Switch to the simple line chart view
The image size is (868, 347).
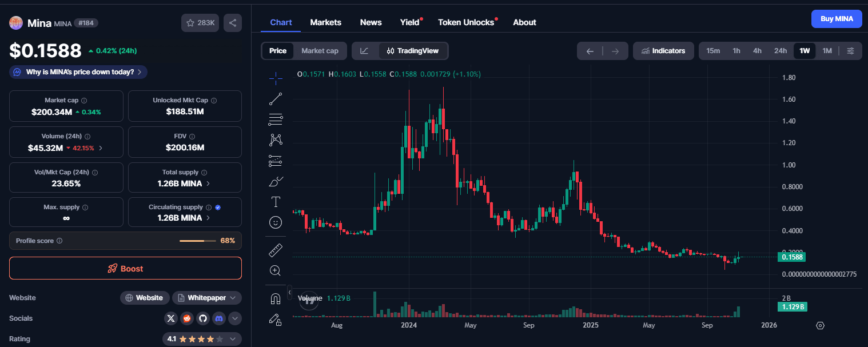[x=364, y=51]
